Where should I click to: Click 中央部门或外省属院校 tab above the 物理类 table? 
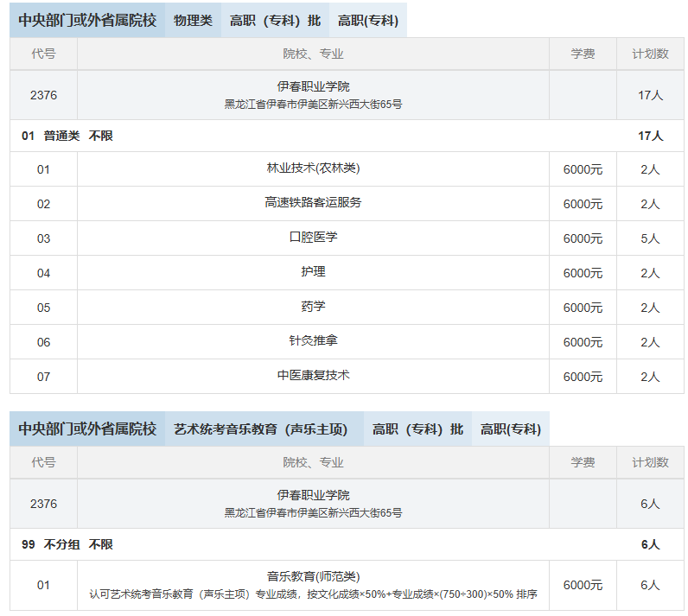point(87,21)
